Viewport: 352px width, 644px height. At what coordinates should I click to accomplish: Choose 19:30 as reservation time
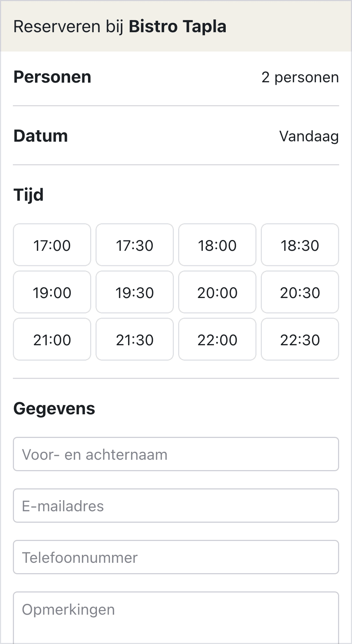click(x=135, y=292)
